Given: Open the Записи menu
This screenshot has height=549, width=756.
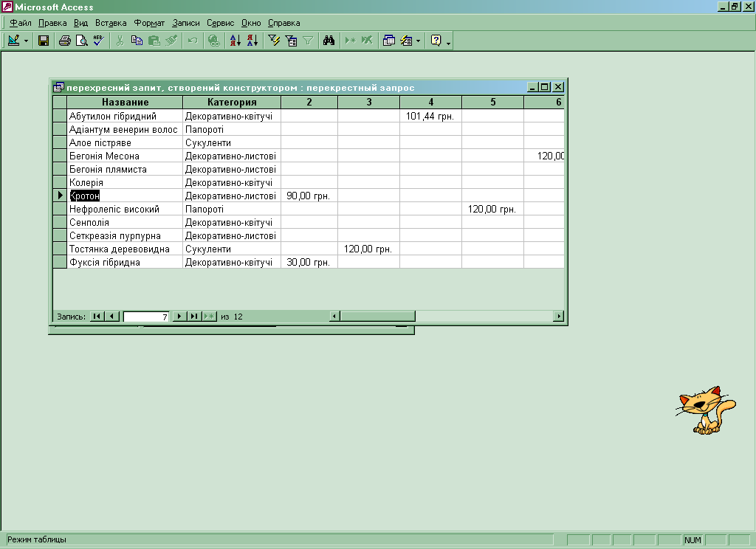Looking at the screenshot, I should [185, 23].
